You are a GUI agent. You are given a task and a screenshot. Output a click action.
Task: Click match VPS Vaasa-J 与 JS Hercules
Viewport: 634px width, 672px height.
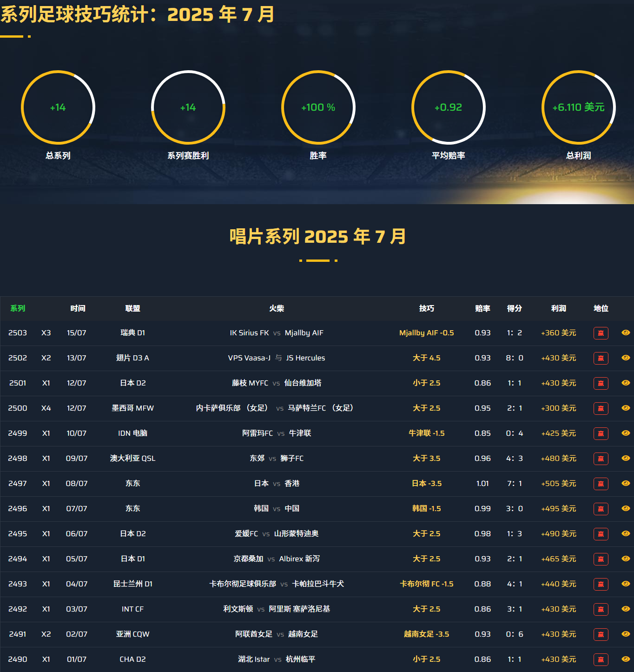click(277, 358)
